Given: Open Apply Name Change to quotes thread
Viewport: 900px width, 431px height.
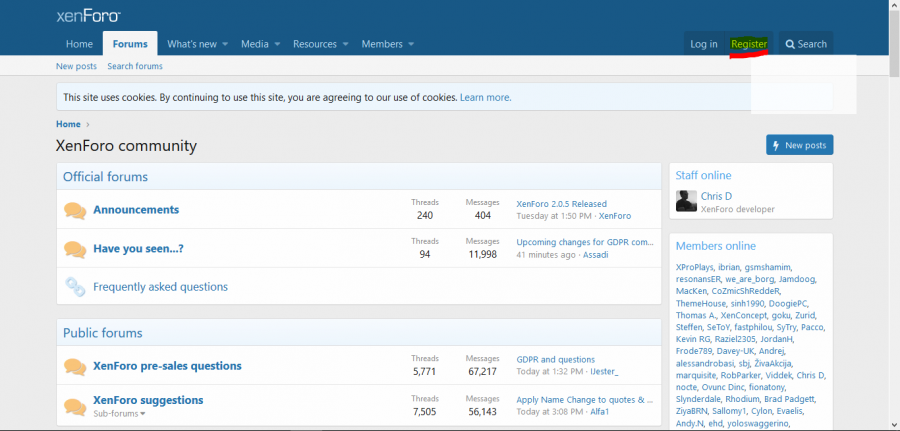Looking at the screenshot, I should (585, 400).
